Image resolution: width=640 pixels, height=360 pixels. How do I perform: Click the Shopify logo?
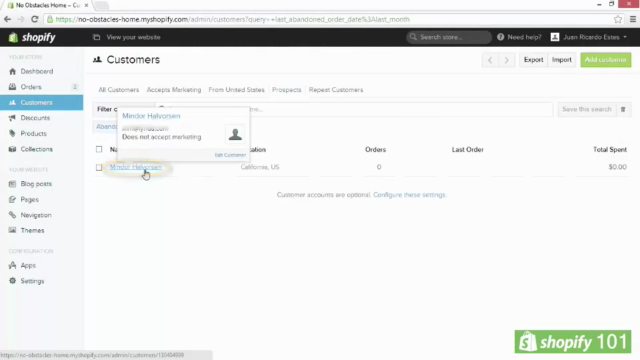coord(32,37)
